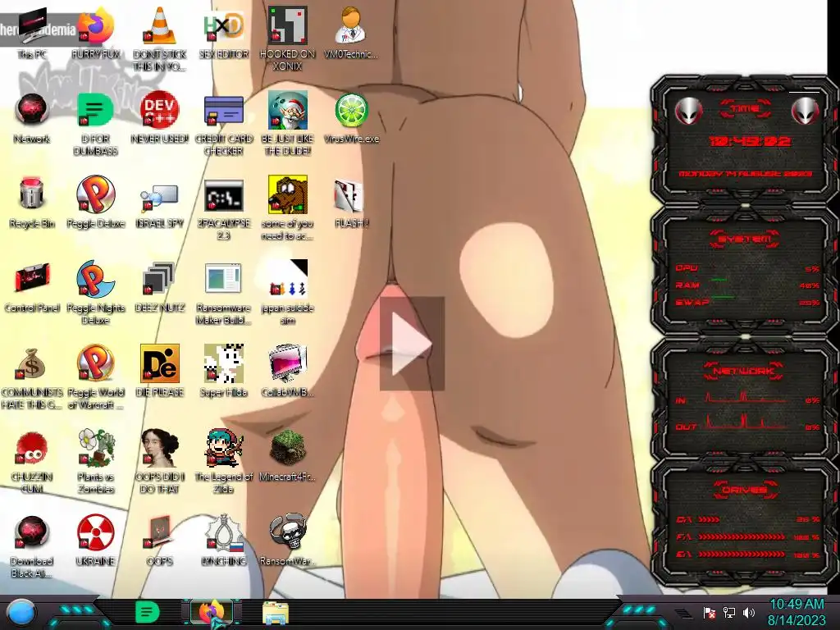
Task: Launch Peggle Deluxe shortcut
Action: click(96, 203)
